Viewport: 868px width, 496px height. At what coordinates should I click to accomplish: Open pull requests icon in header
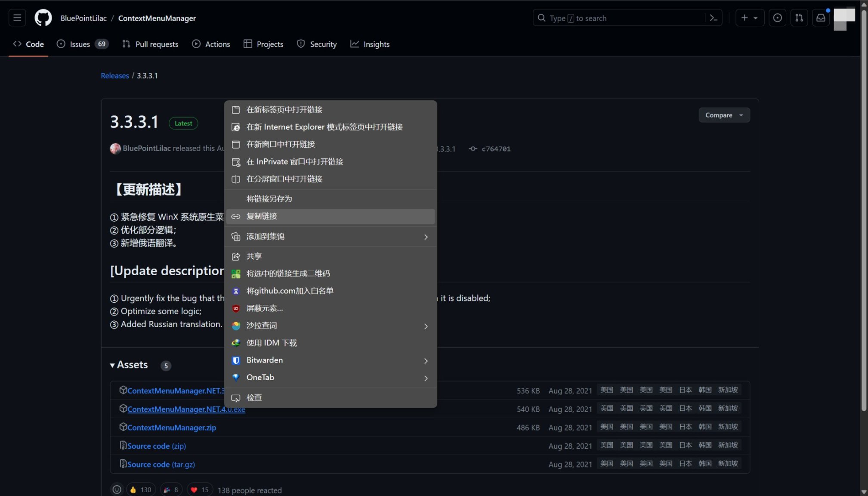click(799, 18)
